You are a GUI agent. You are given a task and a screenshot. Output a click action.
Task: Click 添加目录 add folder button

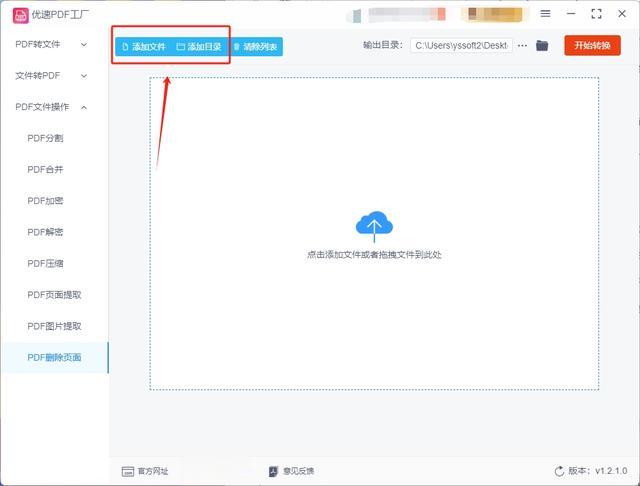199,47
